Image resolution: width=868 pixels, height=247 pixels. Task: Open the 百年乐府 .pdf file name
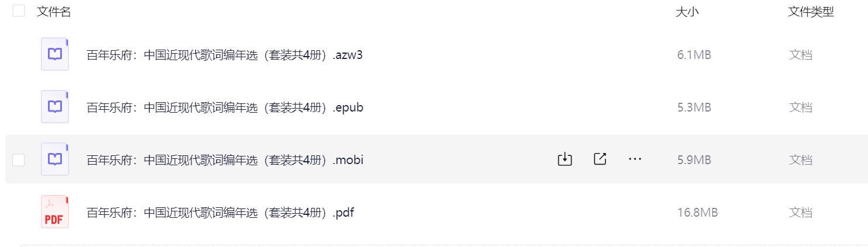[220, 213]
